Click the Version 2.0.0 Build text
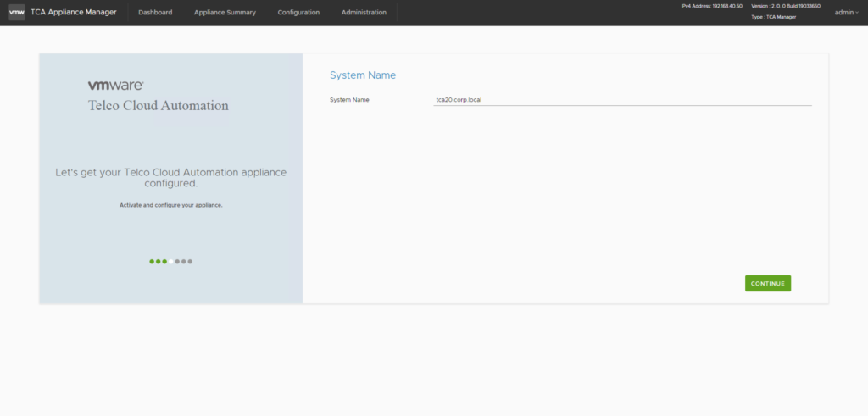868x416 pixels. (786, 6)
